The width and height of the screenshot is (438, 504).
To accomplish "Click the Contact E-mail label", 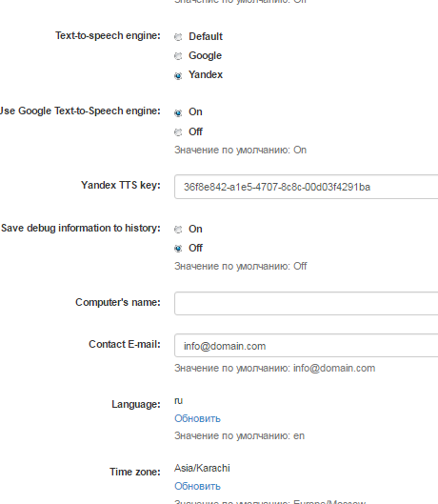I will point(125,344).
